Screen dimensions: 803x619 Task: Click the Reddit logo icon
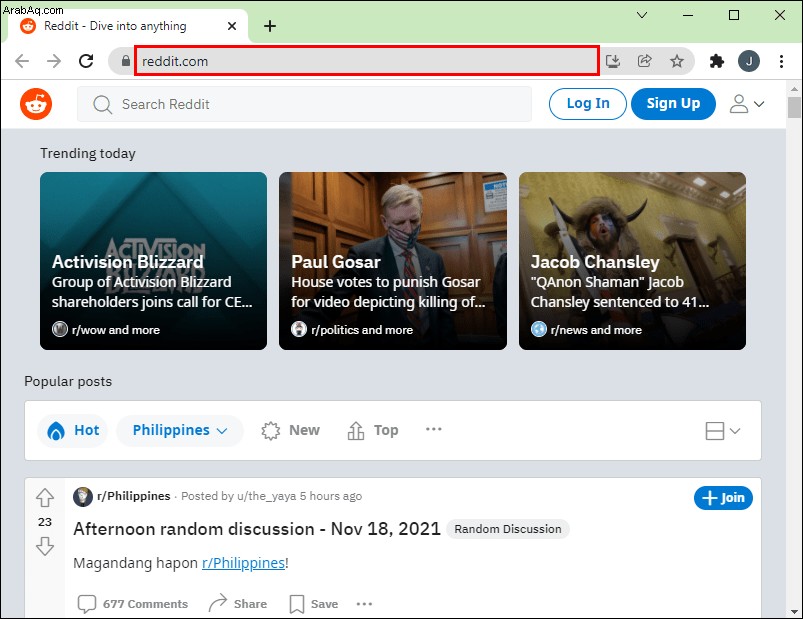click(36, 104)
